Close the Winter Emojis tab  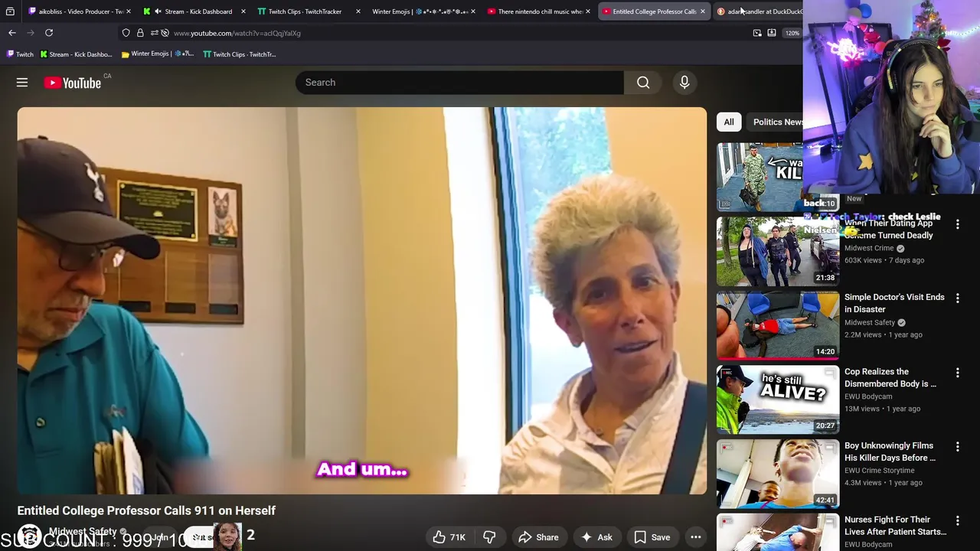pyautogui.click(x=472, y=11)
